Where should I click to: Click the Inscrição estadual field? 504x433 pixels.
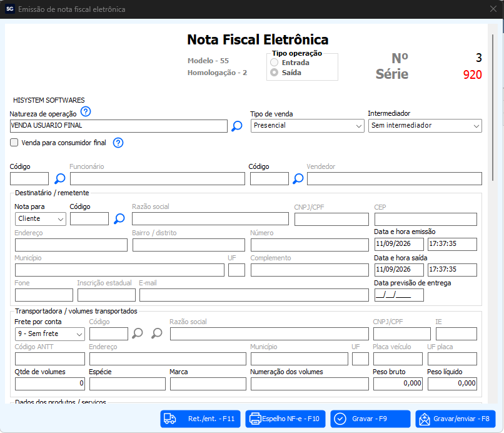pos(106,295)
